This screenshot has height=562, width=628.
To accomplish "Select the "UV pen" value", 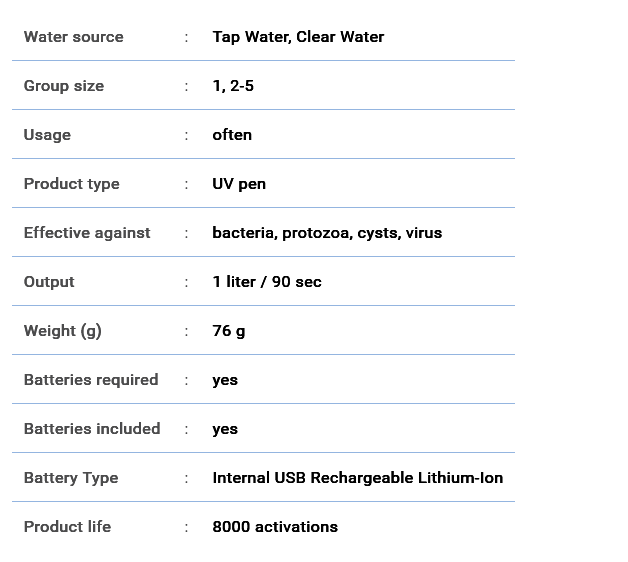I will coord(239,184).
